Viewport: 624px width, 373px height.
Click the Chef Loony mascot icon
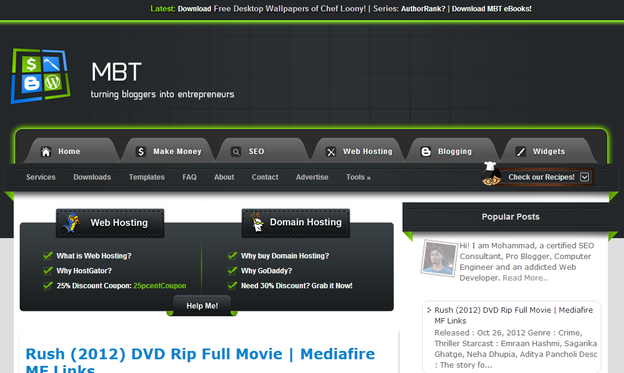click(x=491, y=174)
